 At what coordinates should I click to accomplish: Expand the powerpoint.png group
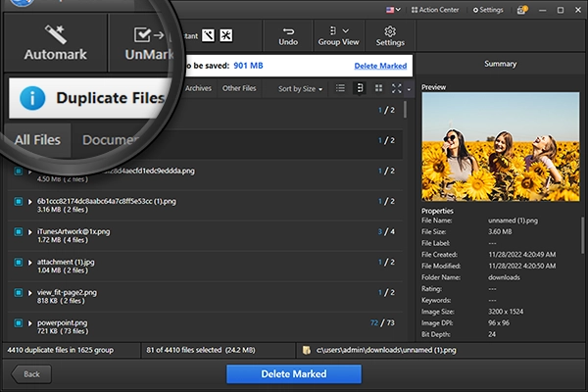[x=30, y=323]
